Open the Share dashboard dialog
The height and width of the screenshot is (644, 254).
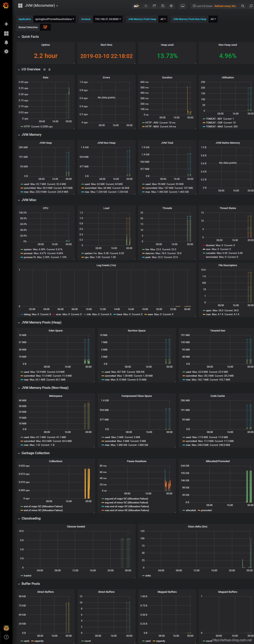click(154, 6)
